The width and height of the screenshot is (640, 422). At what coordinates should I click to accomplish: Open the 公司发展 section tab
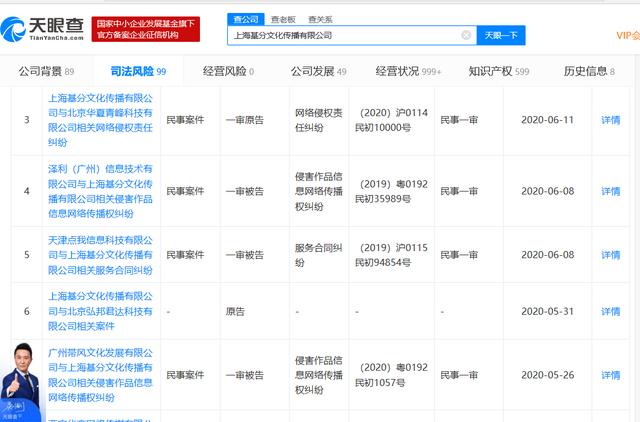click(318, 71)
